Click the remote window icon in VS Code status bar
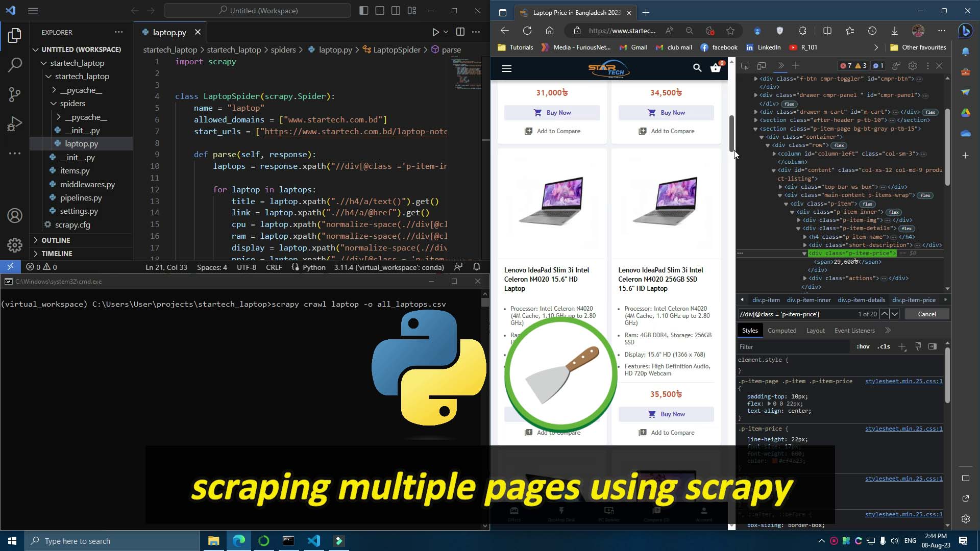 tap(10, 267)
